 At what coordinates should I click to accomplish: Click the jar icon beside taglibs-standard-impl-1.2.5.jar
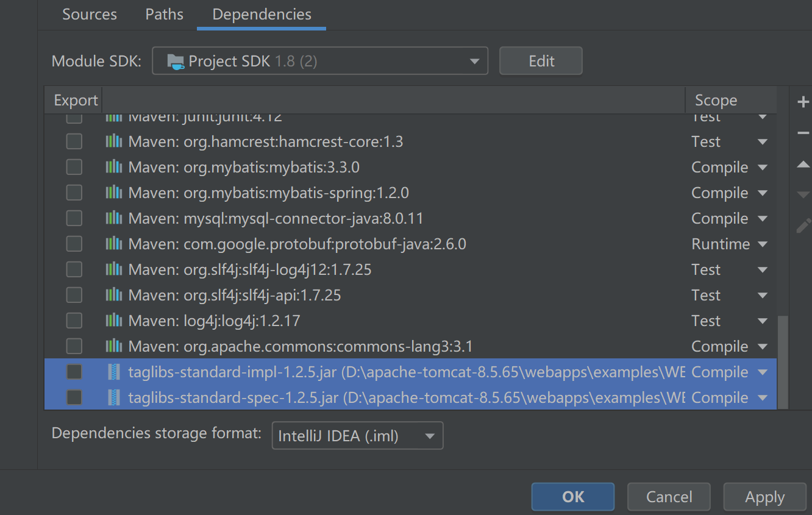pos(115,372)
